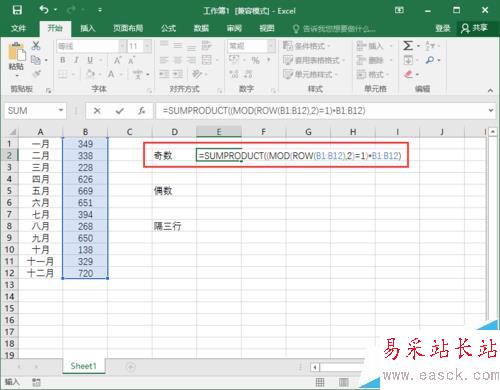The width and height of the screenshot is (500, 390).
Task: Click the Fill Color bucket icon
Action: [90, 74]
